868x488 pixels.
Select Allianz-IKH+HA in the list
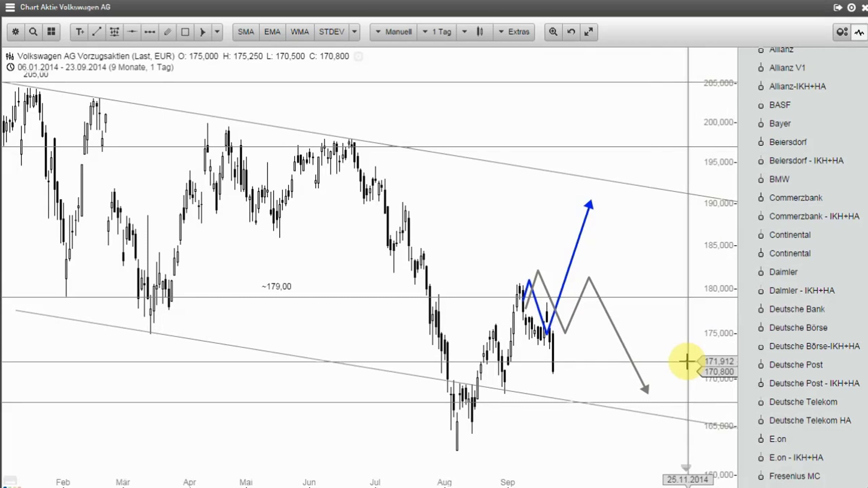tap(797, 86)
